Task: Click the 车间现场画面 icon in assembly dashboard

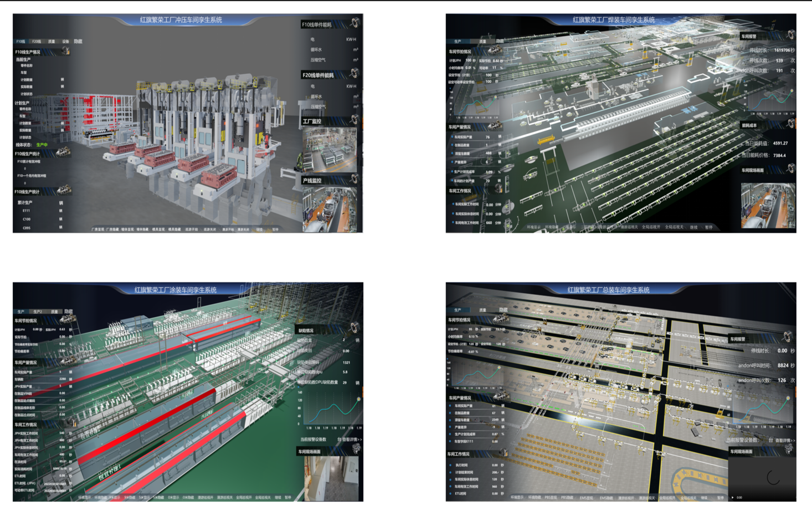Action: pyautogui.click(x=789, y=450)
